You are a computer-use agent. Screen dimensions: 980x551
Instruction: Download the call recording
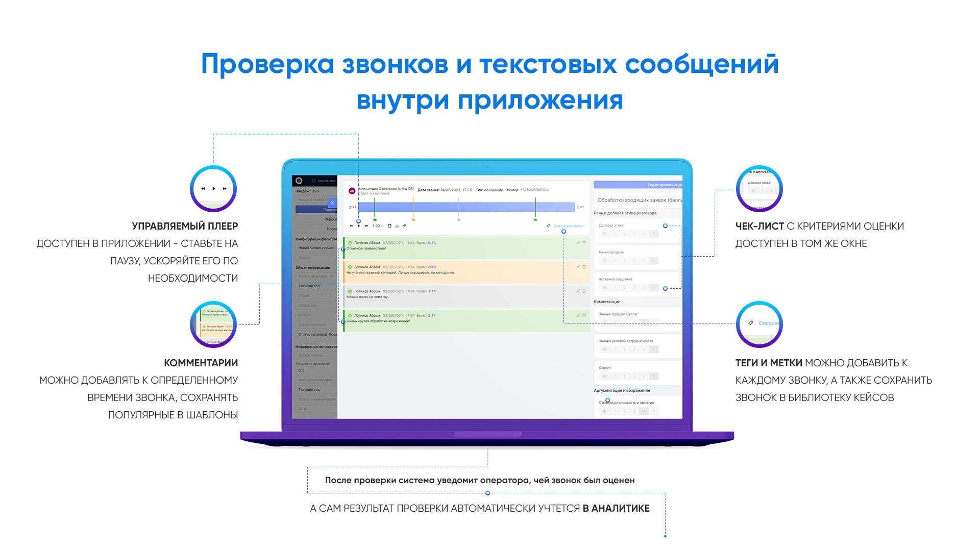point(397,226)
